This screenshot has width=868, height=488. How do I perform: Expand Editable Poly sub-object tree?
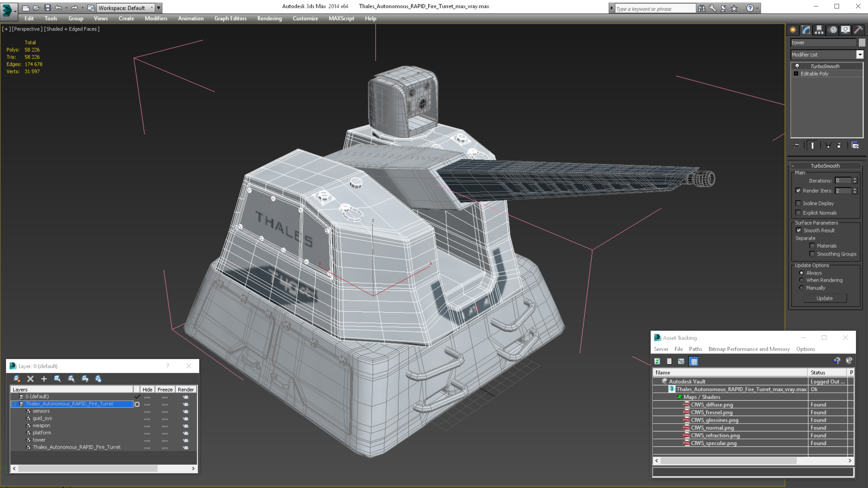796,74
